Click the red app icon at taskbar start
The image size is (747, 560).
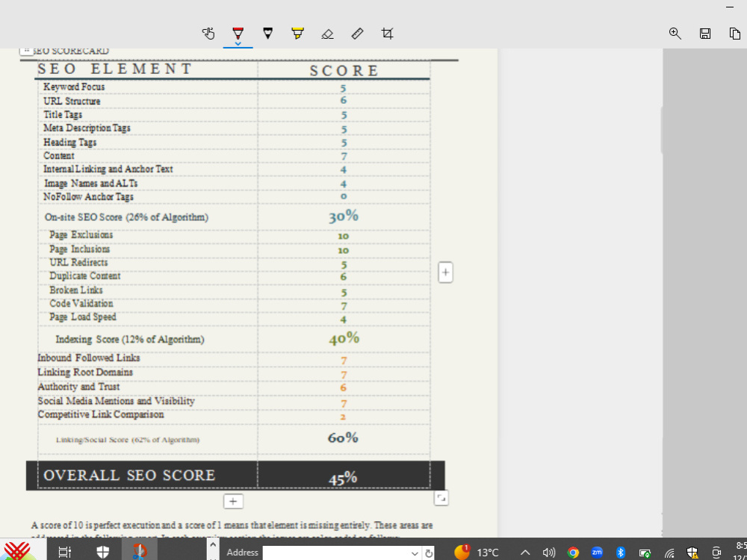pos(17,551)
